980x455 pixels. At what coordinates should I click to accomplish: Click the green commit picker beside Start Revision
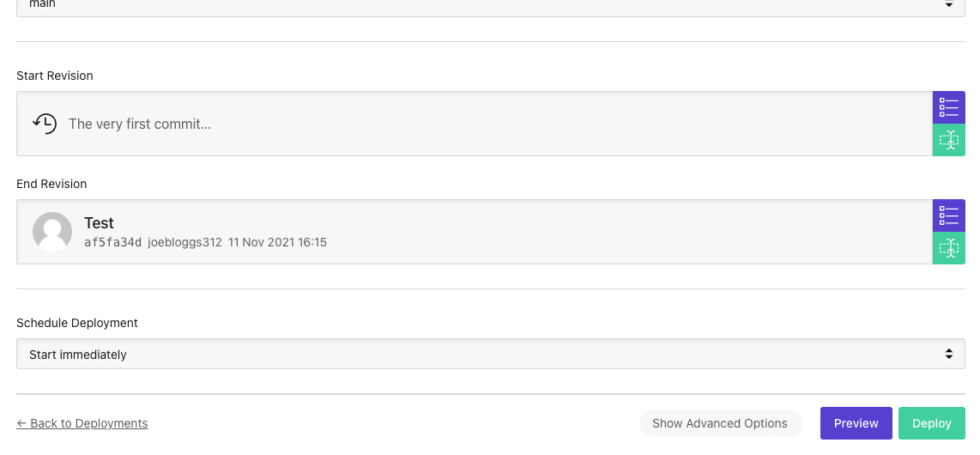pos(948,140)
